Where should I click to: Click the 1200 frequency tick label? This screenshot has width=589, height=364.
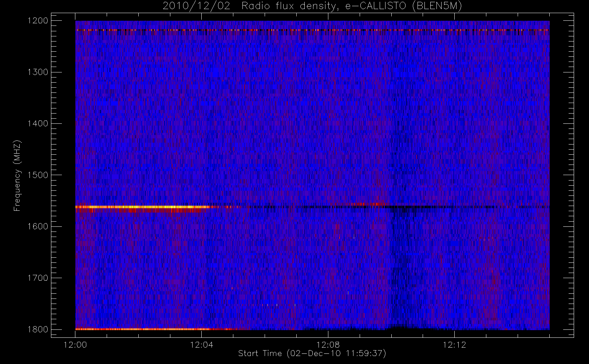38,21
